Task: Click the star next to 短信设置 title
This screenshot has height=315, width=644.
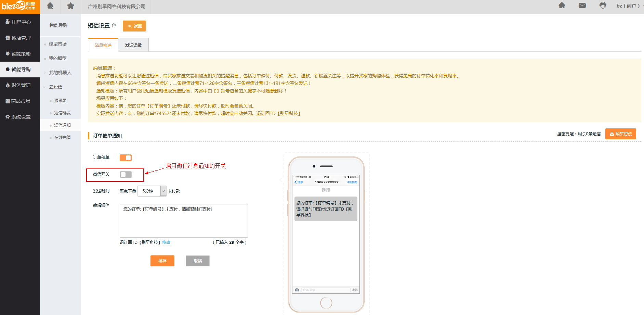Action: (x=114, y=25)
